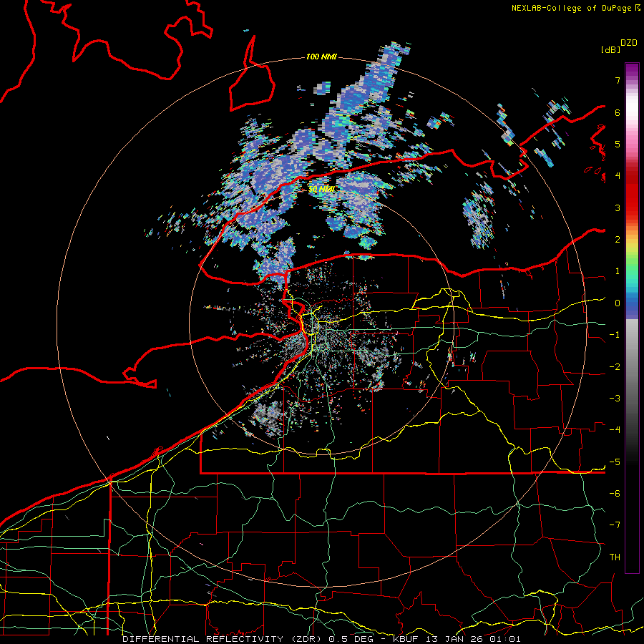Click the 0 value on color scale
The width and height of the screenshot is (644, 644).
point(618,303)
